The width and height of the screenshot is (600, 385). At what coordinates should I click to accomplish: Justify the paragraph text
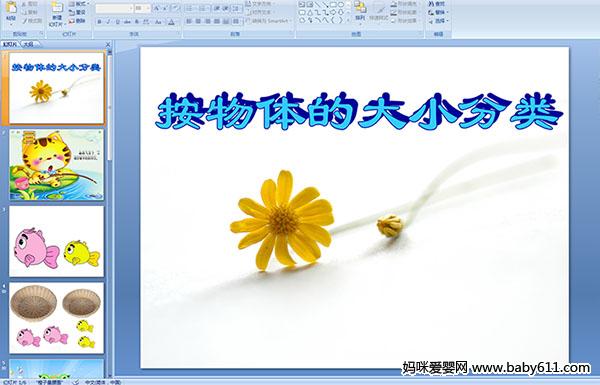[217, 21]
